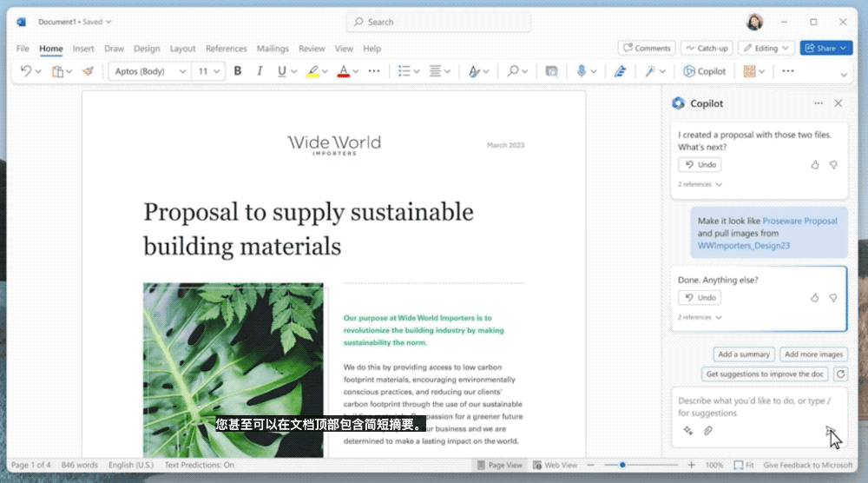Switch to Web View in status bar
The width and height of the screenshot is (868, 483).
pos(556,466)
